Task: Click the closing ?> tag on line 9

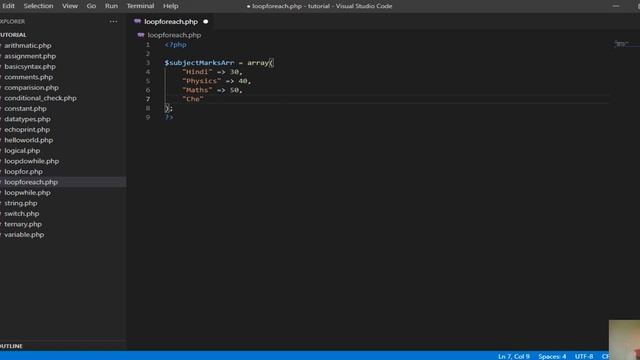Action: (x=169, y=118)
